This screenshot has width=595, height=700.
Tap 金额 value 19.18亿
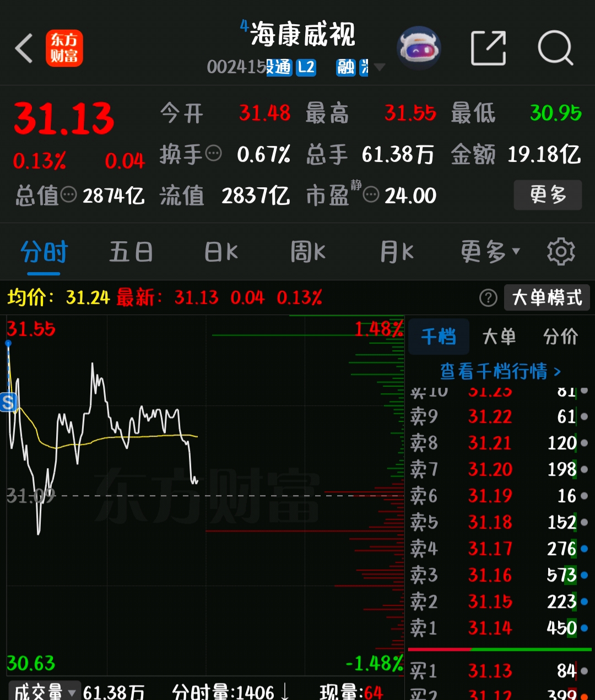click(x=544, y=154)
